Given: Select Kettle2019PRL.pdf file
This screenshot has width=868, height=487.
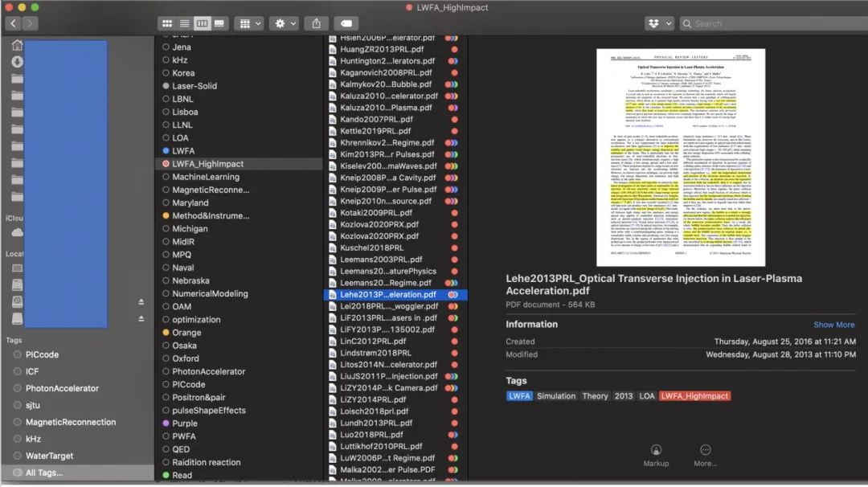Looking at the screenshot, I should pyautogui.click(x=375, y=131).
